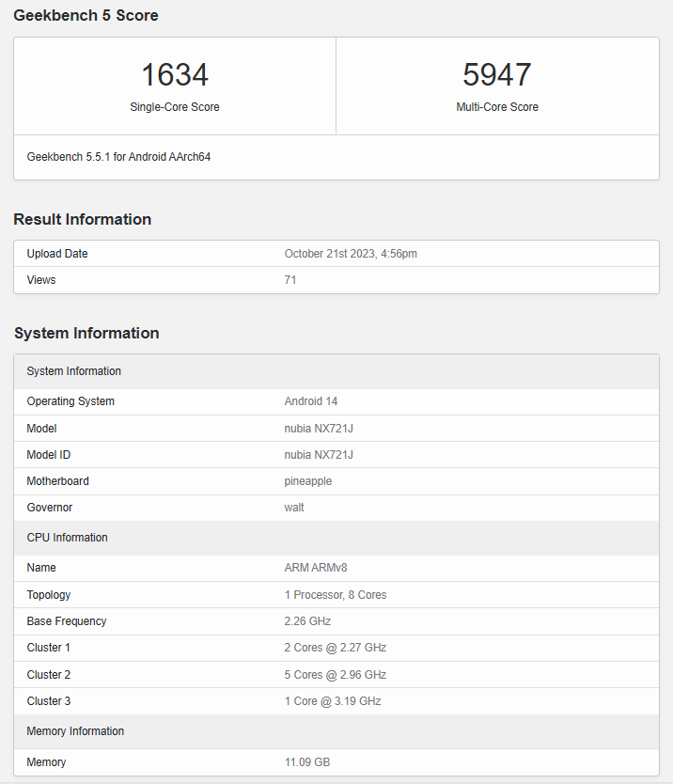Select the System Information section title
Image resolution: width=673 pixels, height=784 pixels.
pyautogui.click(x=86, y=333)
